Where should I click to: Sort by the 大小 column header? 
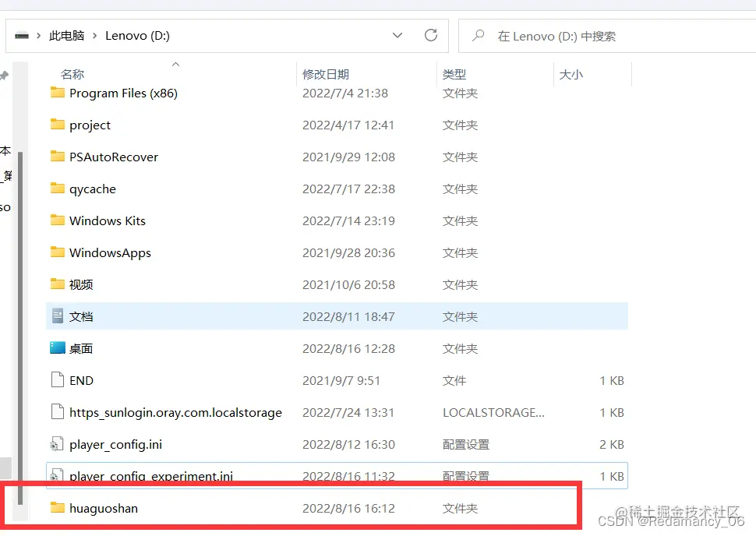pyautogui.click(x=571, y=74)
